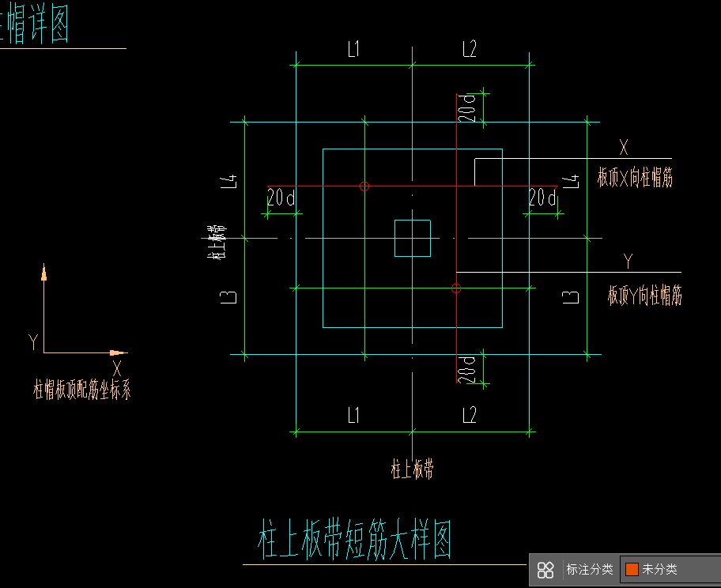The height and width of the screenshot is (588, 721).
Task: Click the left horizontal 20d label
Action: click(x=281, y=198)
